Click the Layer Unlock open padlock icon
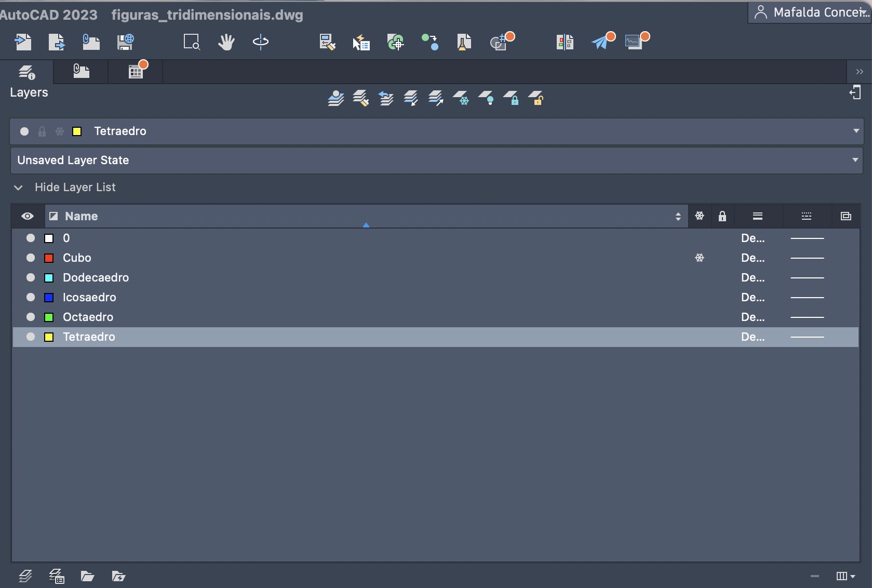The height and width of the screenshot is (588, 872). [x=536, y=98]
